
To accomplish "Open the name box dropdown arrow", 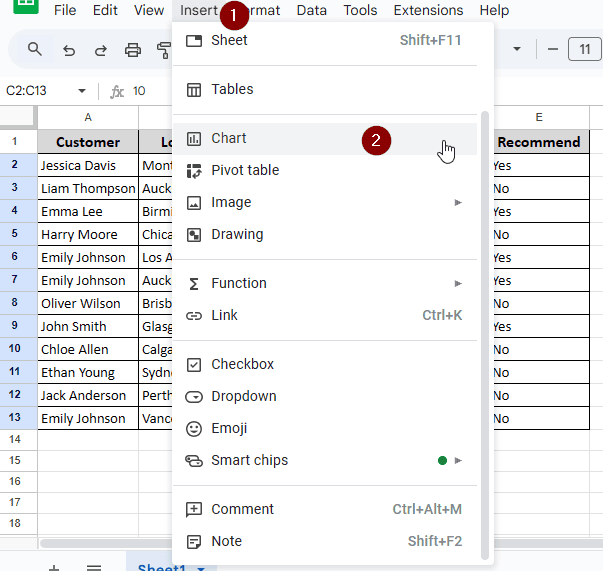I will [82, 91].
